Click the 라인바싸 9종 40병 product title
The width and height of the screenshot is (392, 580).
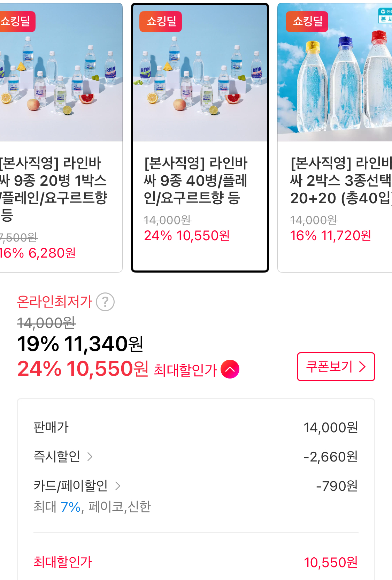point(196,180)
